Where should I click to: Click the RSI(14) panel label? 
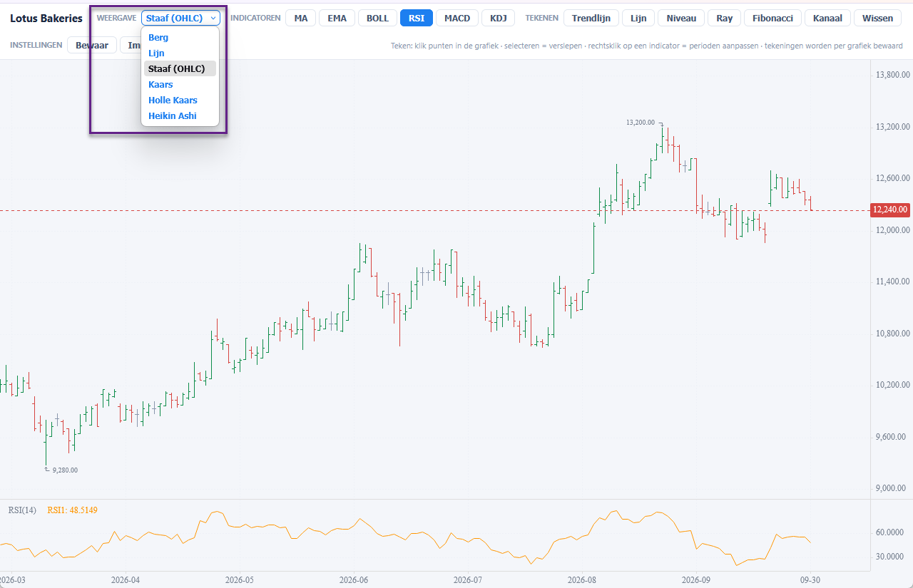(22, 510)
